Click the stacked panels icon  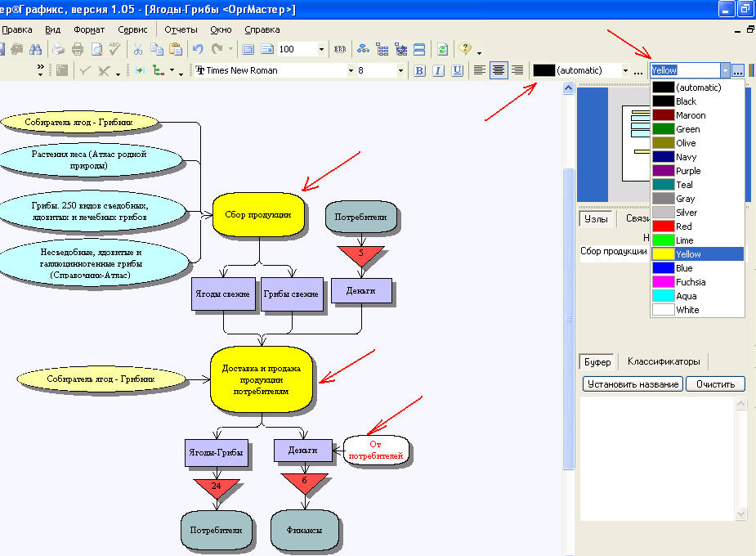tap(419, 49)
